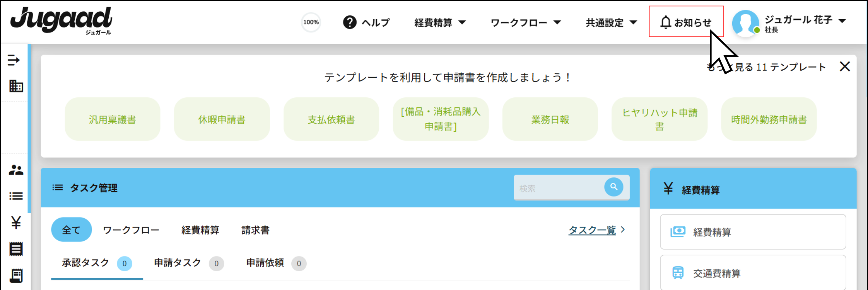Open the 休暇申請書 template
Screen dimensions: 868x290
[x=222, y=119]
